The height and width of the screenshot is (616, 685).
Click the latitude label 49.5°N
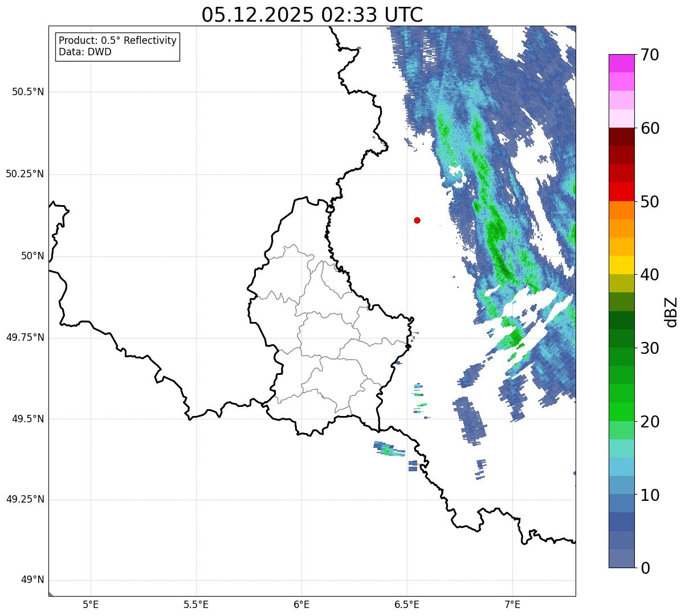click(28, 419)
